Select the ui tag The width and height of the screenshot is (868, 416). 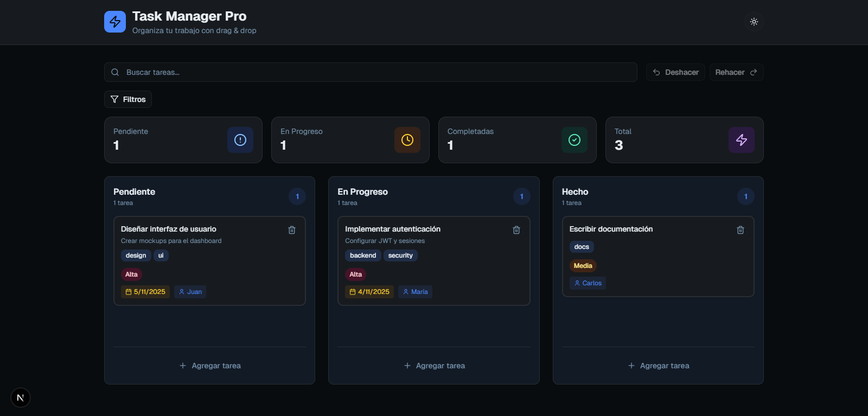click(x=161, y=255)
